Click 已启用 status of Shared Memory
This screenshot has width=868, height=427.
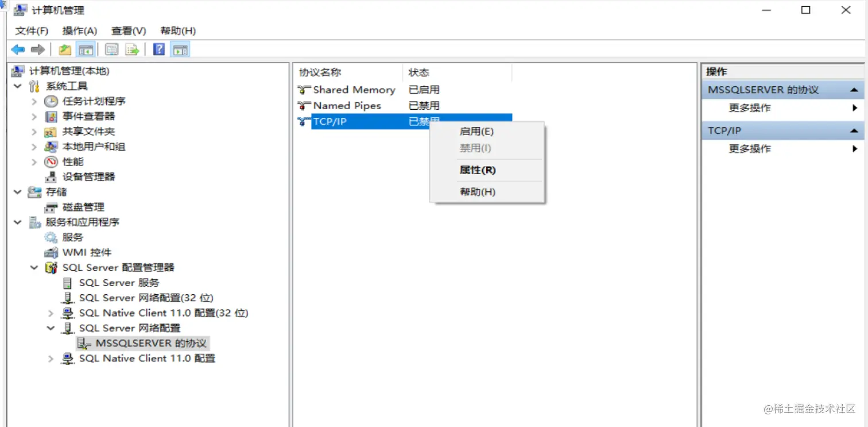point(424,90)
